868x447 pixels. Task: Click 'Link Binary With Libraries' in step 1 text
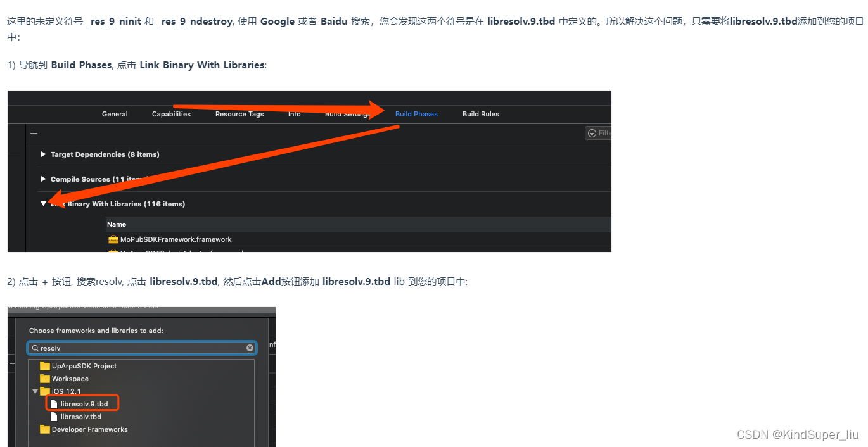click(x=202, y=65)
